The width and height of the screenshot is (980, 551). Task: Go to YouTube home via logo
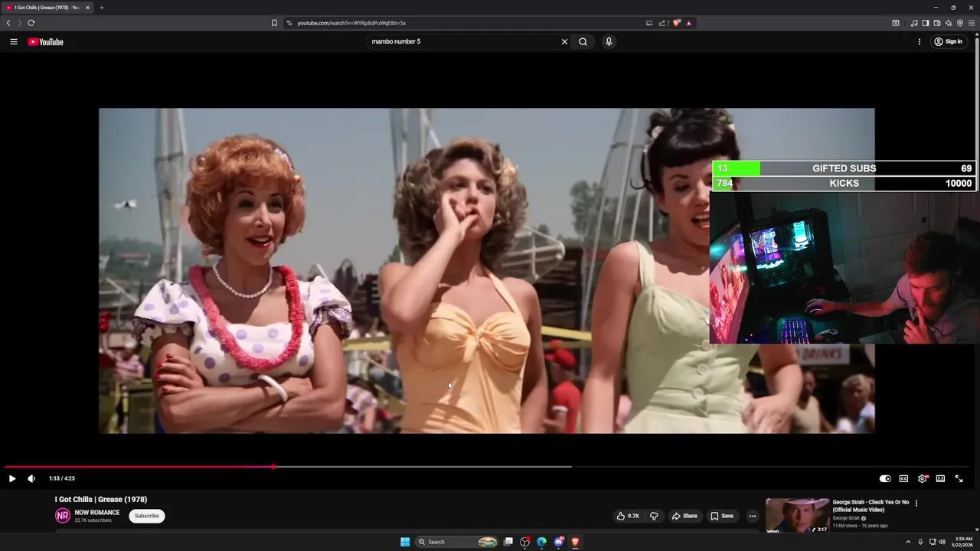click(x=46, y=42)
